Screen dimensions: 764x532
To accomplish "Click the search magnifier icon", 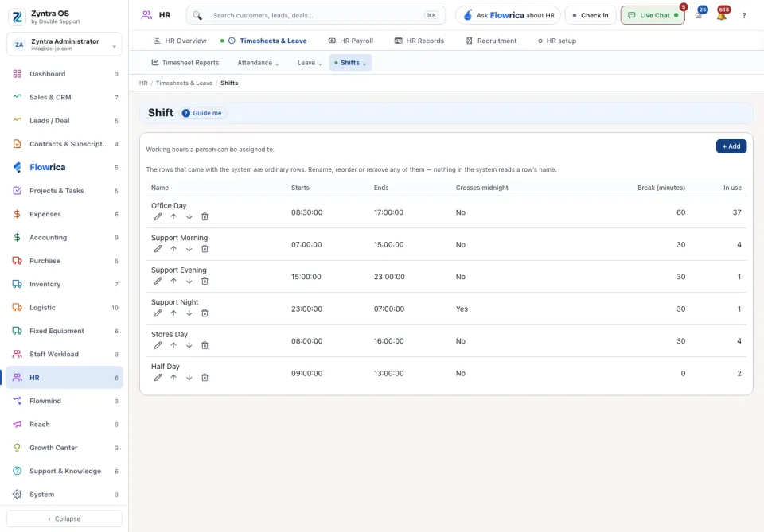I will pyautogui.click(x=197, y=16).
